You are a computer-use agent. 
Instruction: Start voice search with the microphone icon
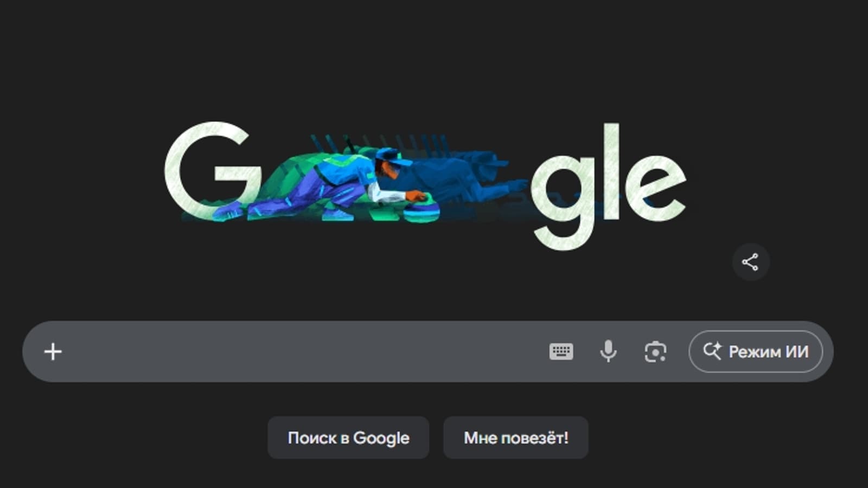coord(608,351)
